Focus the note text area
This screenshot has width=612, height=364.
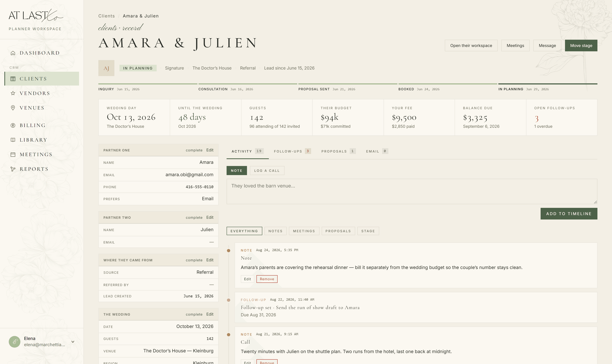click(412, 191)
